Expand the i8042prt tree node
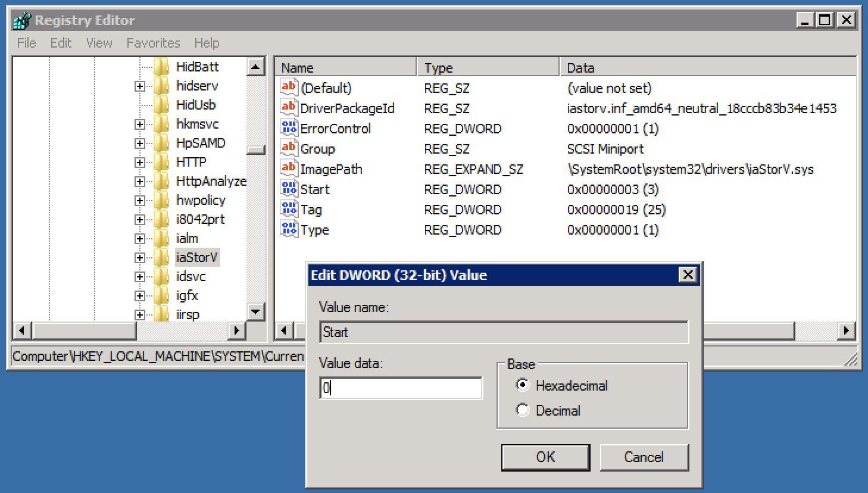Image resolution: width=868 pixels, height=493 pixels. pyautogui.click(x=140, y=220)
